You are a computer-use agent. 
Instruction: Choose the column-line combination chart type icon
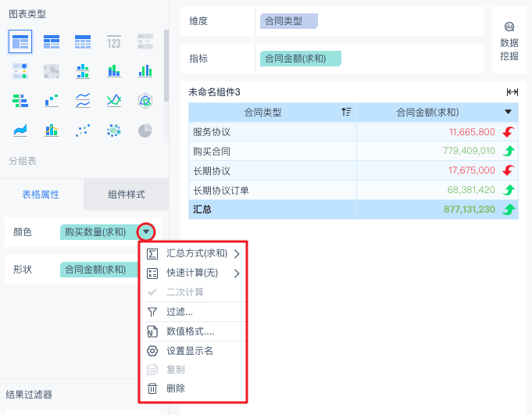(52, 131)
